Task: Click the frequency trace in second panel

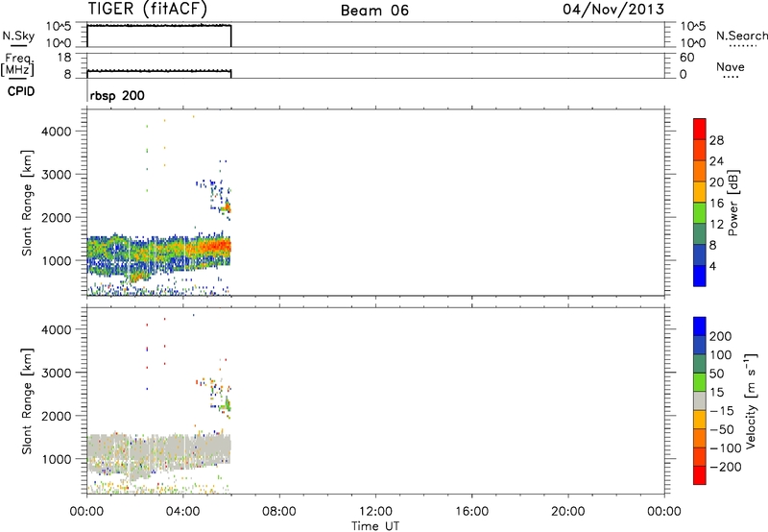Action: point(158,71)
